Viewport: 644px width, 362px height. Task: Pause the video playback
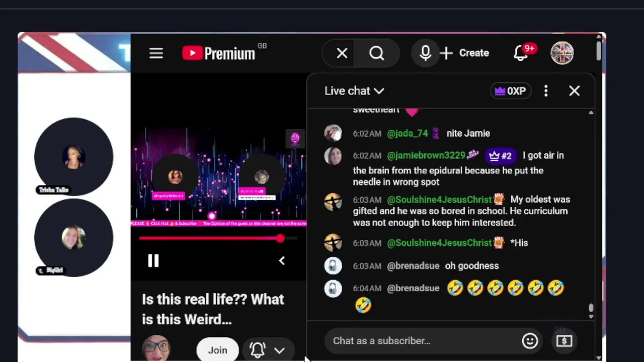tap(153, 260)
